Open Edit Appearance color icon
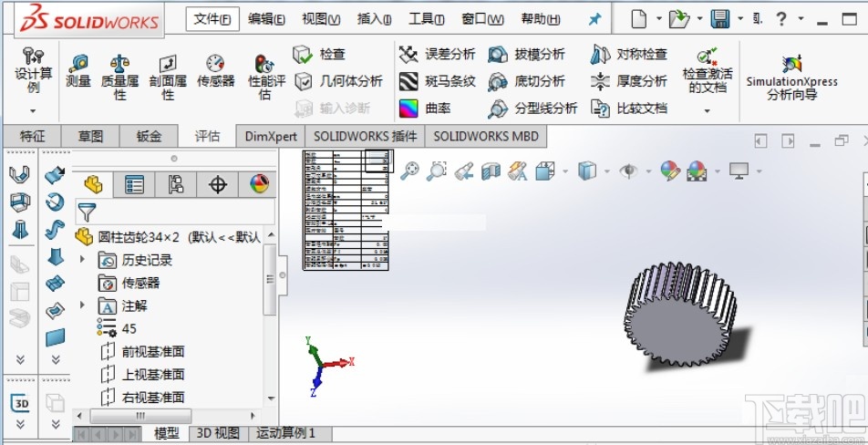868x445 pixels. 670,171
